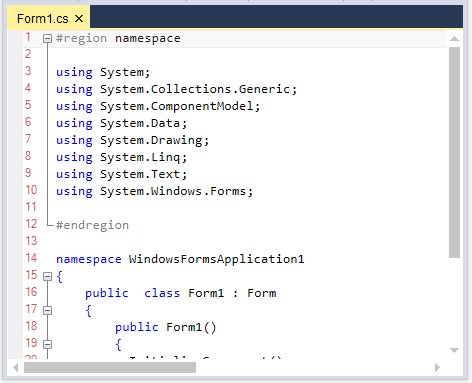Click 'System.Data' on line 6
This screenshot has height=383, width=472.
click(x=140, y=123)
